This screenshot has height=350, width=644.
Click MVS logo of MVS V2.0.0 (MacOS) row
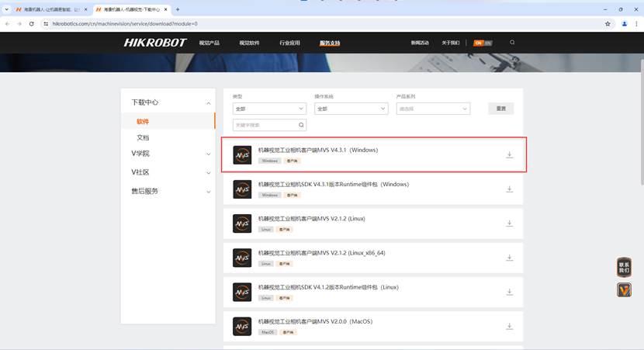242,327
